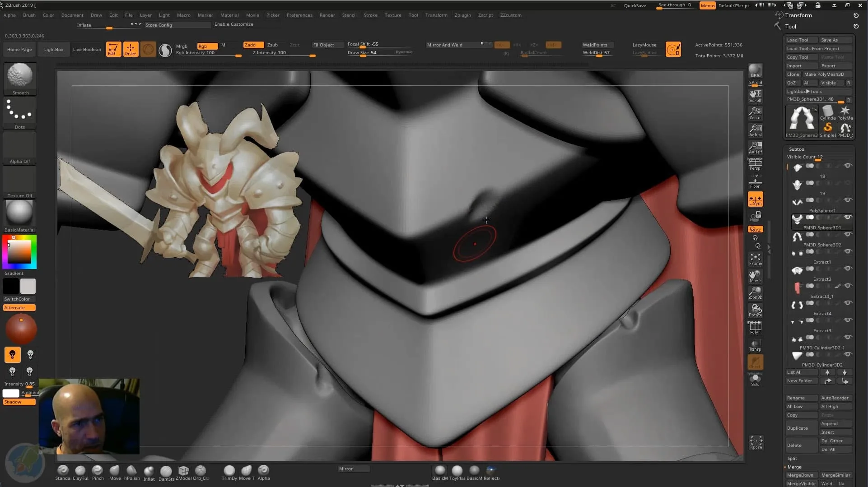Click the red material sphere preview

click(21, 329)
